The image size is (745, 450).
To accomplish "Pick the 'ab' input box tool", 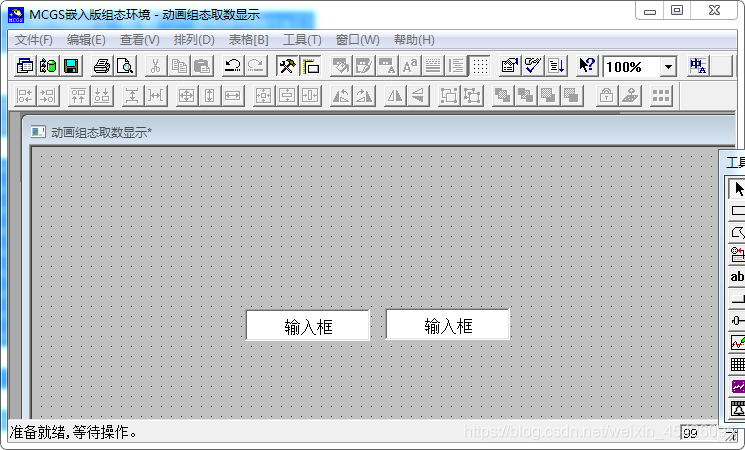I will coord(737,277).
